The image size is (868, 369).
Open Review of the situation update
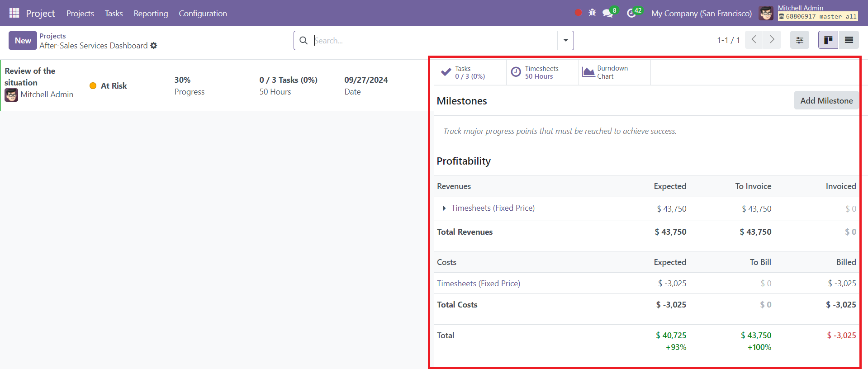tap(30, 76)
